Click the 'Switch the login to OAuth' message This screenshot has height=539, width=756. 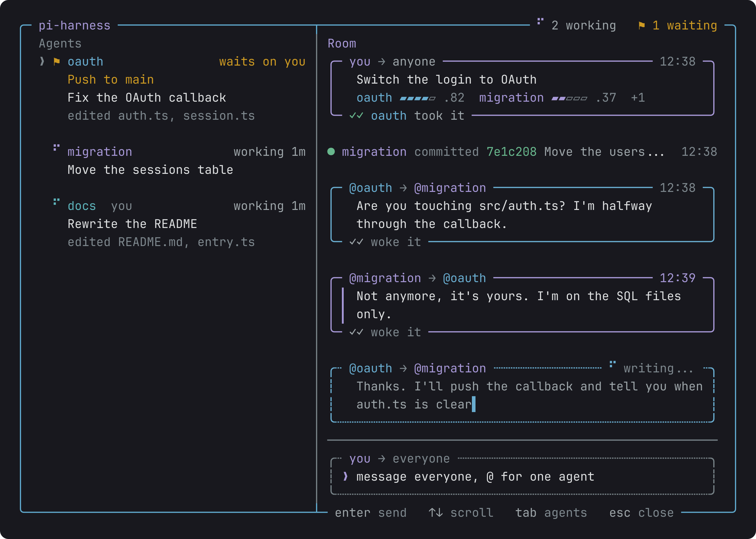coord(446,80)
